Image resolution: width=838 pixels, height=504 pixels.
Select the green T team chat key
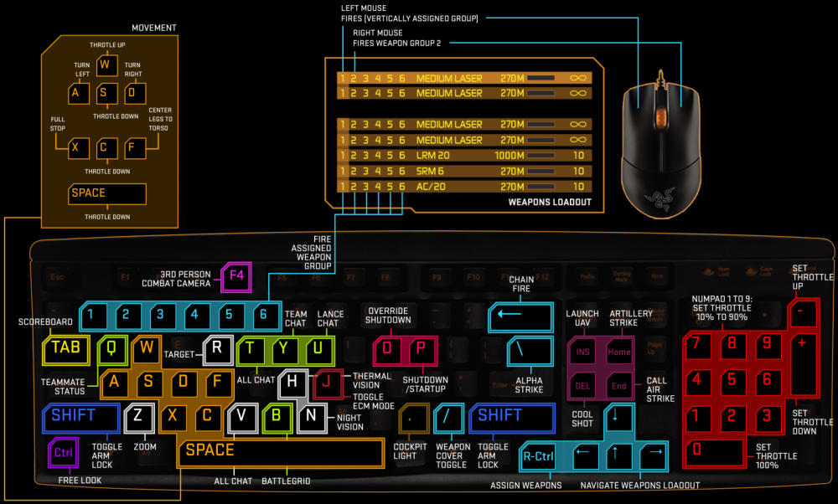point(251,350)
